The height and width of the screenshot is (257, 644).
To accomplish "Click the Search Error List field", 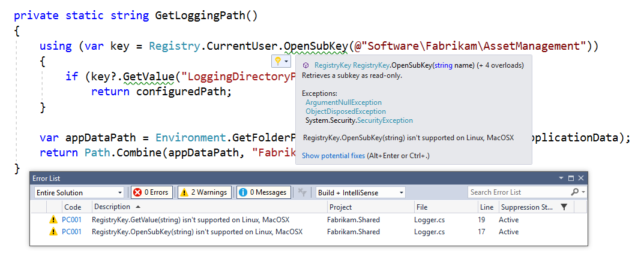I will coord(518,192).
